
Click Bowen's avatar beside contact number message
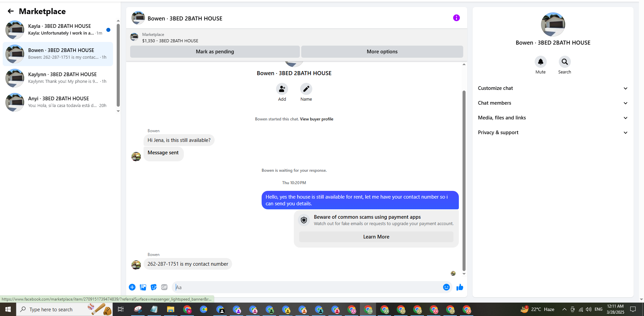tap(136, 265)
